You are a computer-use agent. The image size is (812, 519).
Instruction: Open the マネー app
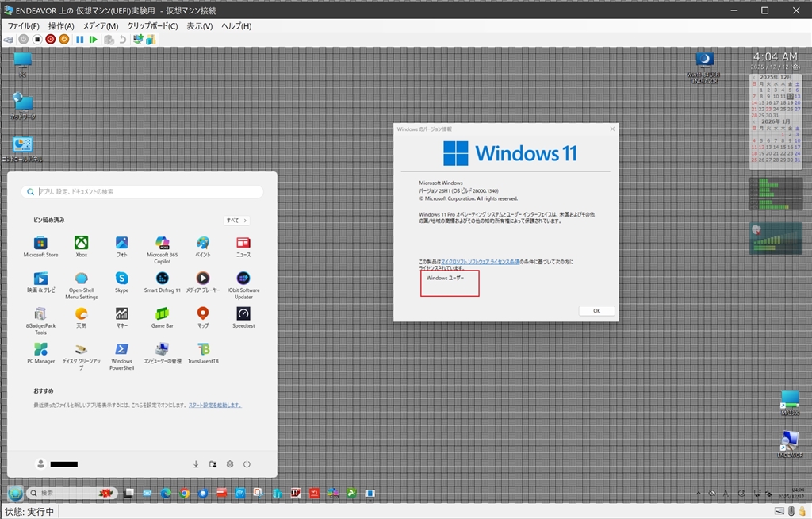point(121,318)
